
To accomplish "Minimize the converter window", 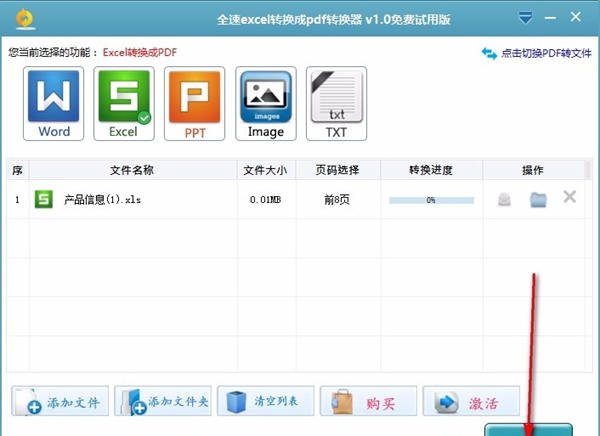I will click(x=550, y=18).
